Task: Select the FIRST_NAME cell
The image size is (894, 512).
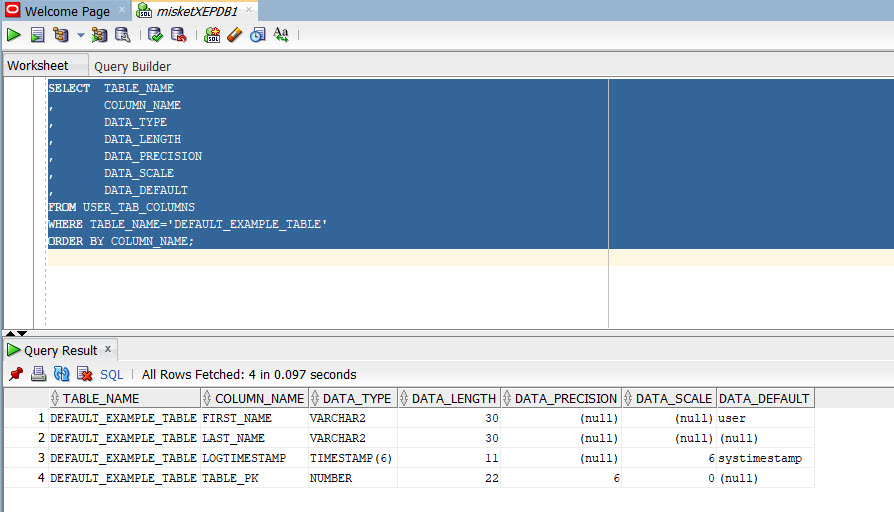Action: pyautogui.click(x=254, y=418)
